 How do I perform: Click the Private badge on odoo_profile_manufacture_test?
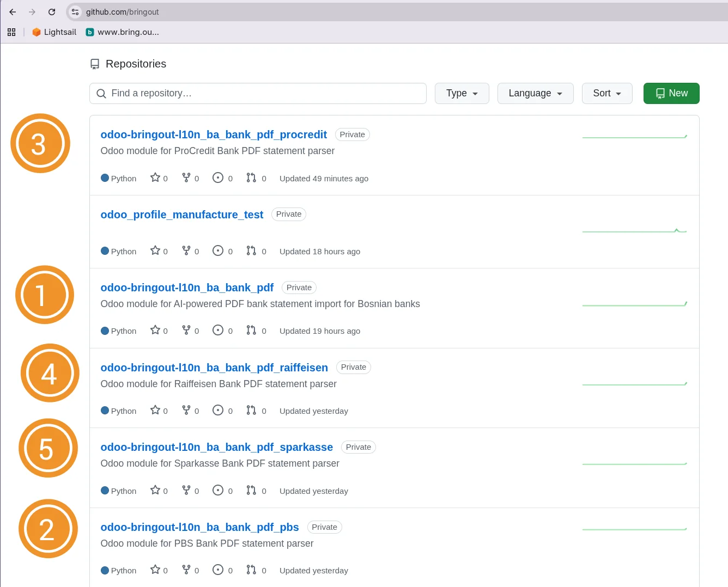pos(288,214)
